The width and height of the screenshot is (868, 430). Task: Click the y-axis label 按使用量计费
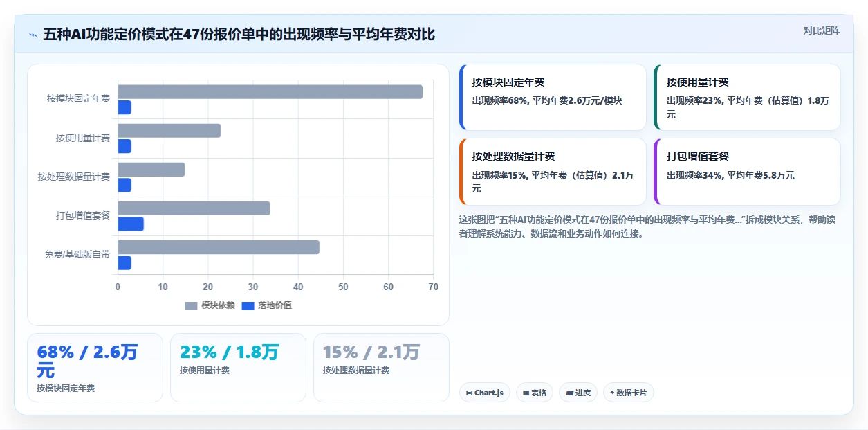point(83,138)
